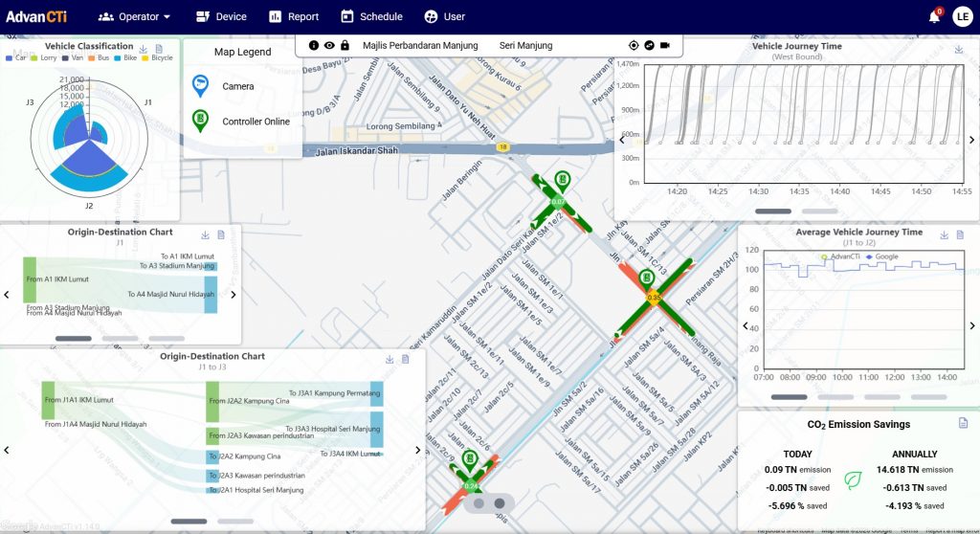Go to previous Average Vehicle Journey Time chart
Image resolution: width=980 pixels, height=534 pixels.
tap(745, 325)
